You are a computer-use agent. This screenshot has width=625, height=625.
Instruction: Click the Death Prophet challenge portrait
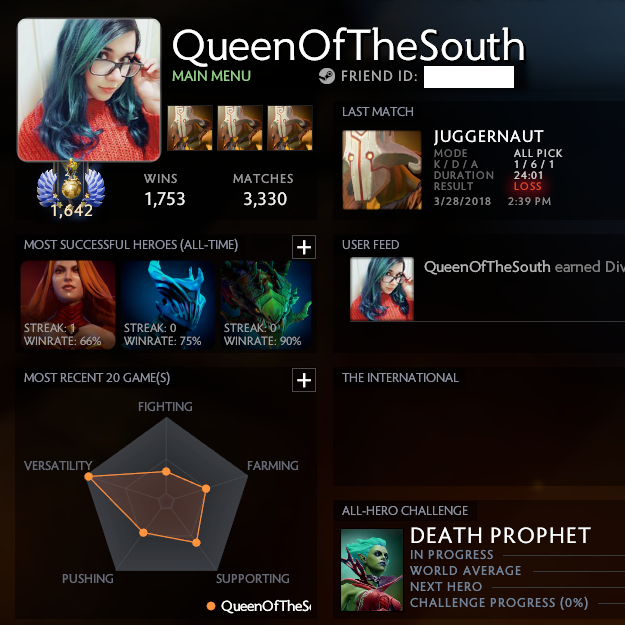(x=372, y=570)
